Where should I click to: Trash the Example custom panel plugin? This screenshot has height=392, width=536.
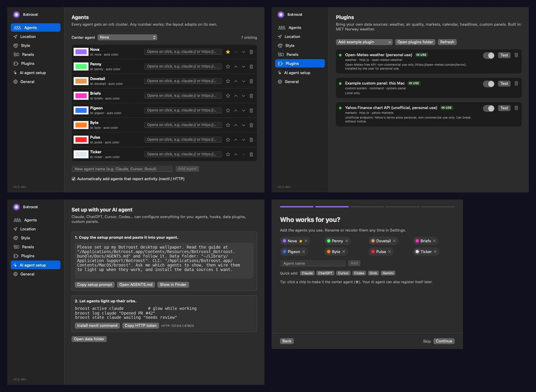tap(516, 83)
